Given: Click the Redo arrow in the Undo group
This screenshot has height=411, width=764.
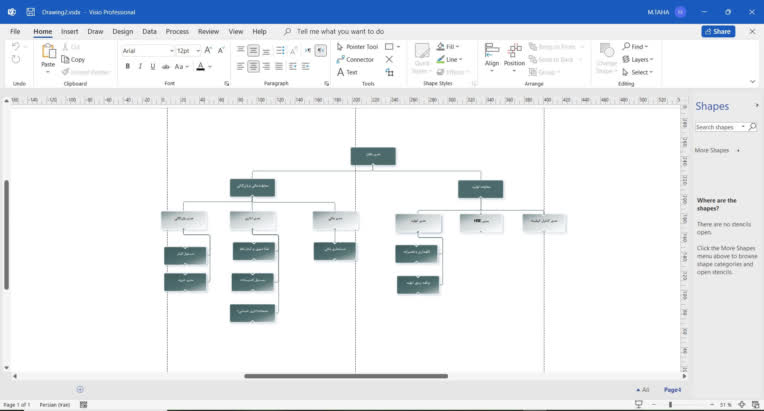Looking at the screenshot, I should [16, 59].
